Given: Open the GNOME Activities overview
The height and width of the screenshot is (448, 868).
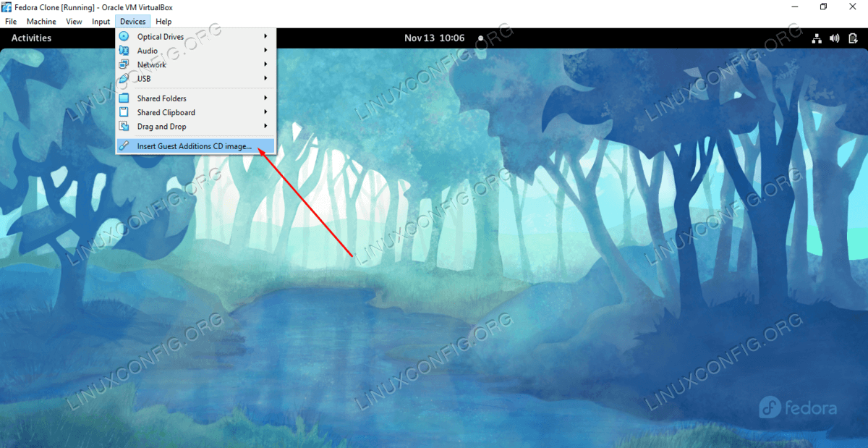Looking at the screenshot, I should point(31,38).
